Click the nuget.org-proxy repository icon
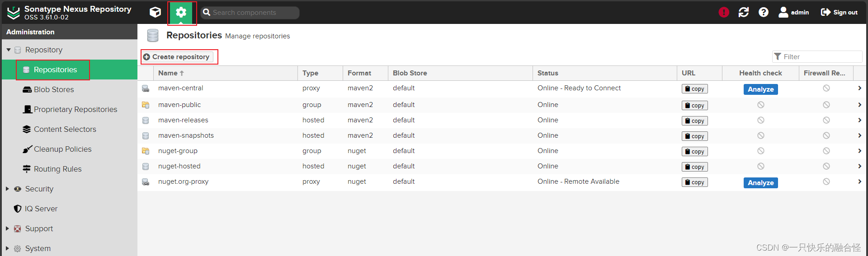This screenshot has height=256, width=868. click(146, 182)
